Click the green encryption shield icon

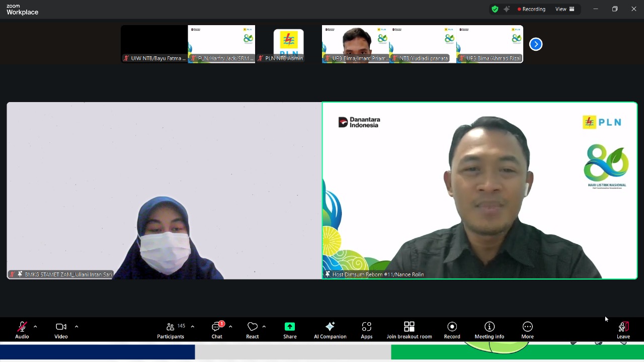pos(495,9)
